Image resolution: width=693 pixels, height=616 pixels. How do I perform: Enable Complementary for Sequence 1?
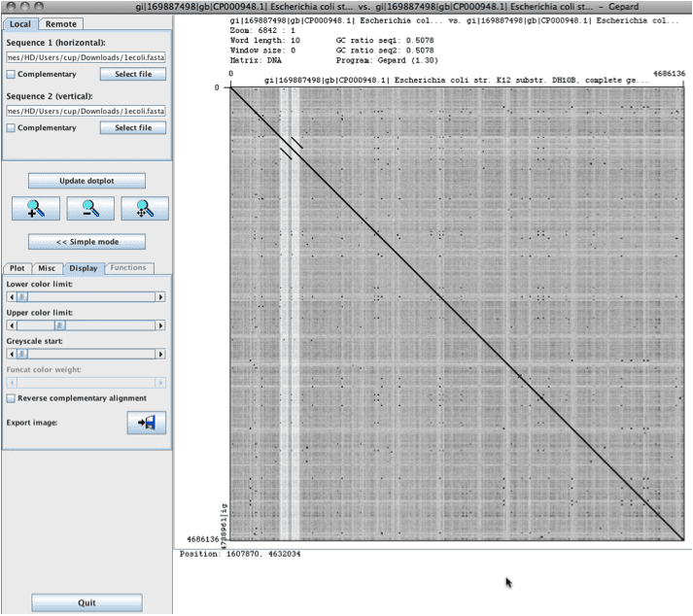(11, 74)
